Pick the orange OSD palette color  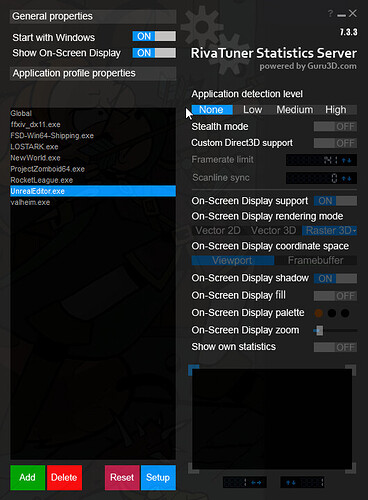319,313
